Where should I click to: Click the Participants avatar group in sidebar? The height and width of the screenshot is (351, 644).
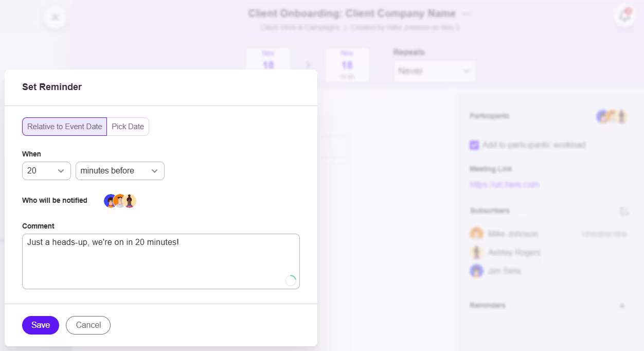pyautogui.click(x=611, y=116)
